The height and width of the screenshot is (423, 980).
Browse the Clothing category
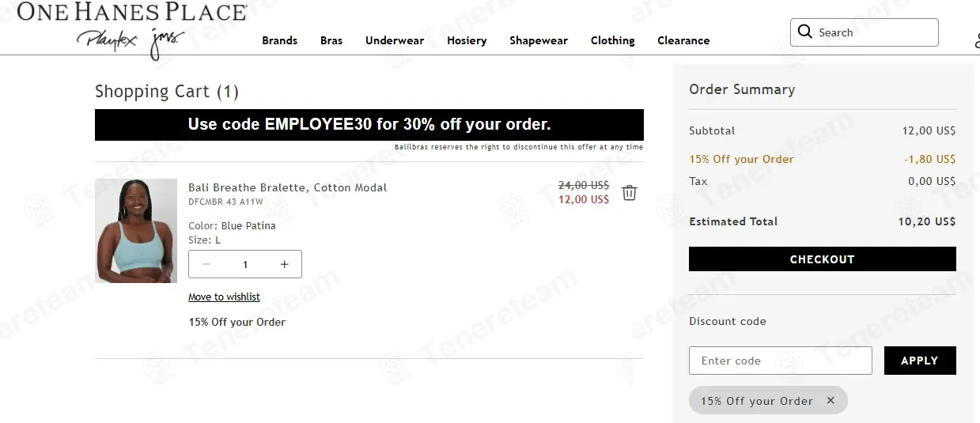[x=613, y=40]
